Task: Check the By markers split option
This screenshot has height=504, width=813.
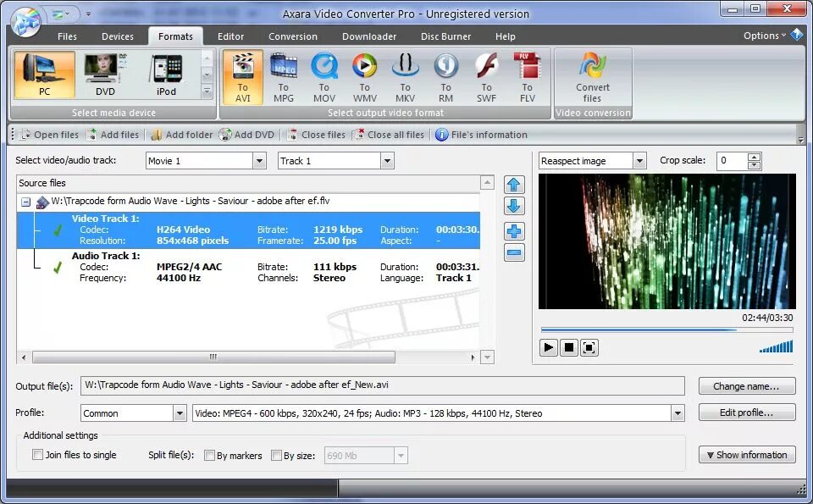Action: pos(209,455)
